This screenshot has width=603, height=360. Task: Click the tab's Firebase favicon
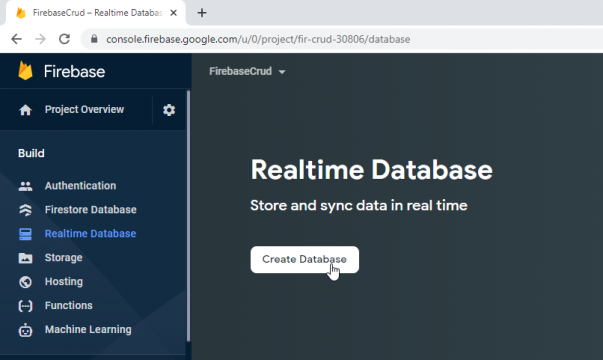click(21, 13)
